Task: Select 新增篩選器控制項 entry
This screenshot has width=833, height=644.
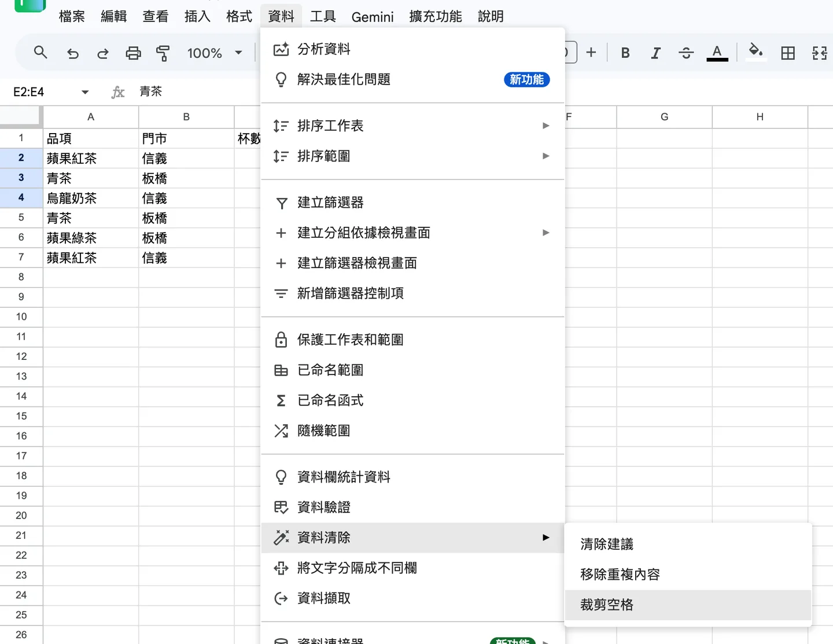Action: [x=412, y=293]
